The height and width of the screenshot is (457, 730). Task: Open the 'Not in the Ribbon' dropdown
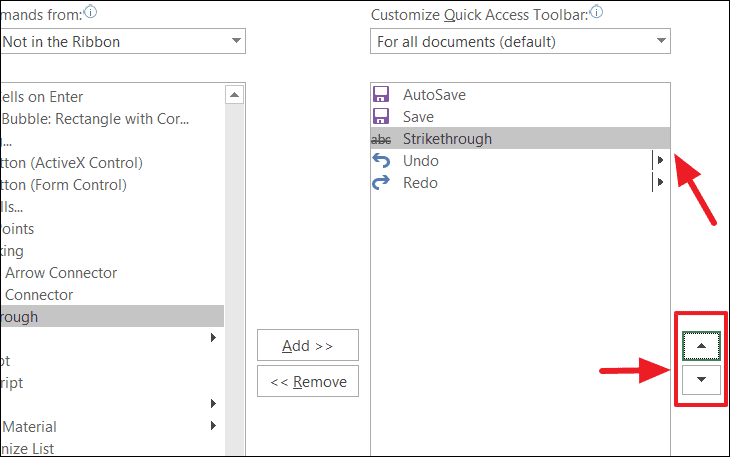pyautogui.click(x=236, y=42)
